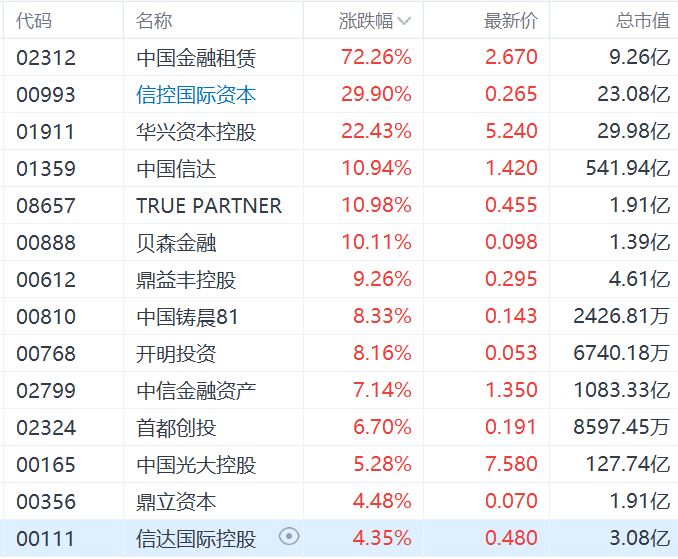The width and height of the screenshot is (678, 559).
Task: Click the circle icon beside 信达国际控股
Action: [289, 537]
